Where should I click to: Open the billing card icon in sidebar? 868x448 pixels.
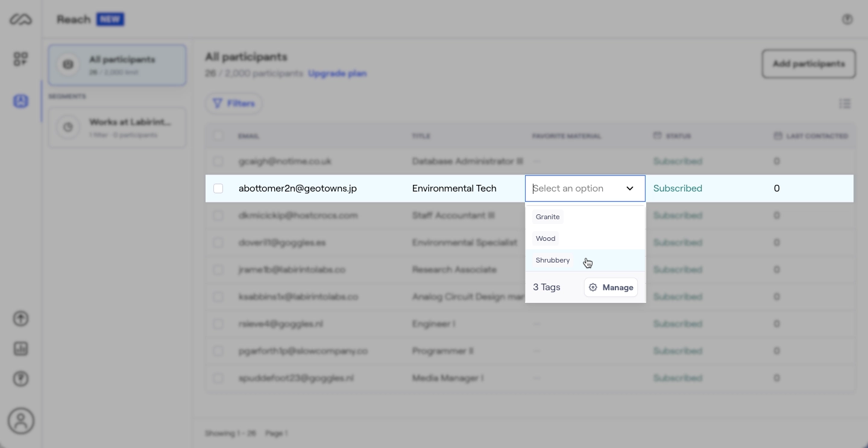click(20, 349)
